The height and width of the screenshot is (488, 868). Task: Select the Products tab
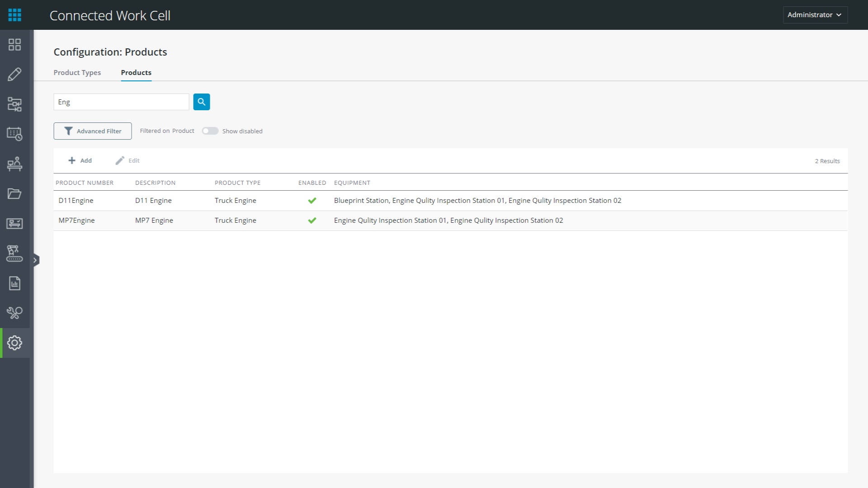[x=136, y=73]
